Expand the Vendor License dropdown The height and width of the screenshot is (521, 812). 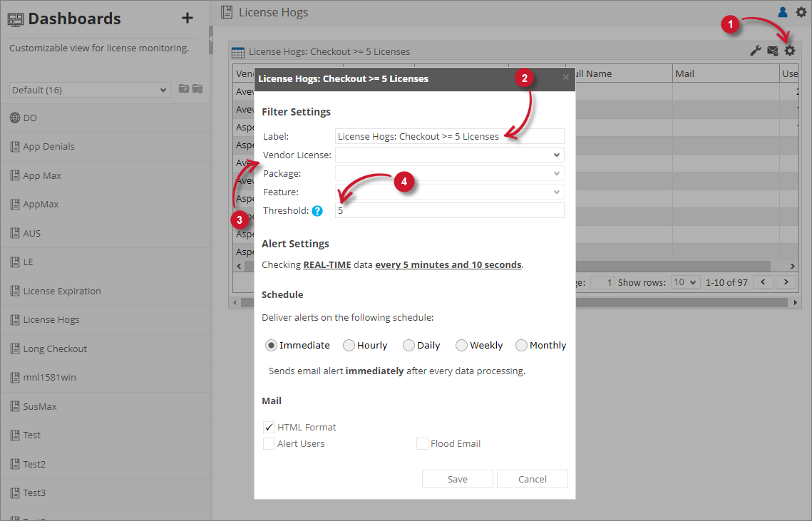(x=450, y=155)
